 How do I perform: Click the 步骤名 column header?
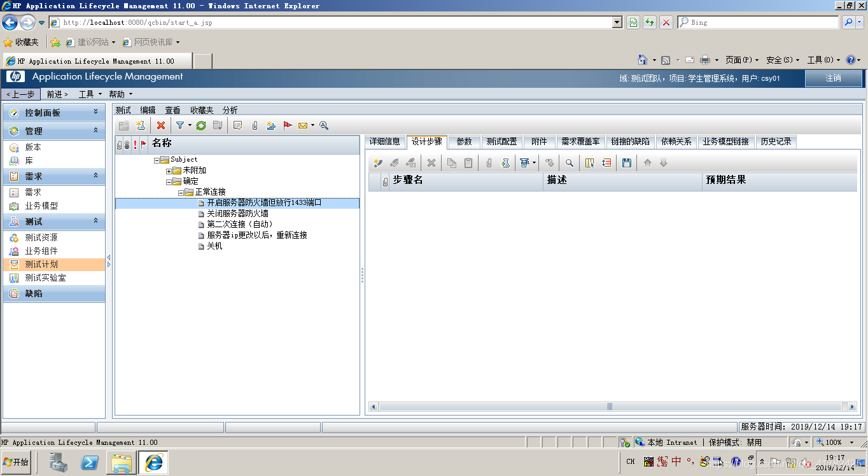[x=466, y=181]
